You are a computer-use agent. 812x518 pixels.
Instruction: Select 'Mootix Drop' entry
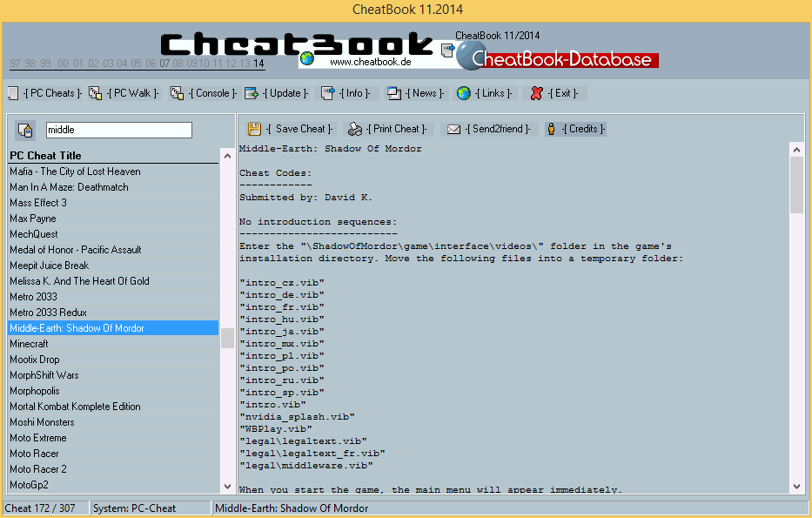(113, 360)
